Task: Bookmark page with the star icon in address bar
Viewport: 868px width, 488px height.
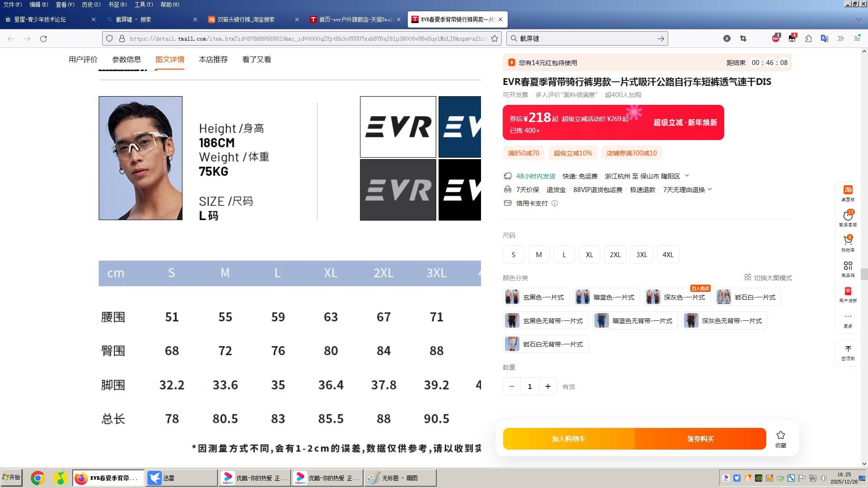Action: point(495,38)
